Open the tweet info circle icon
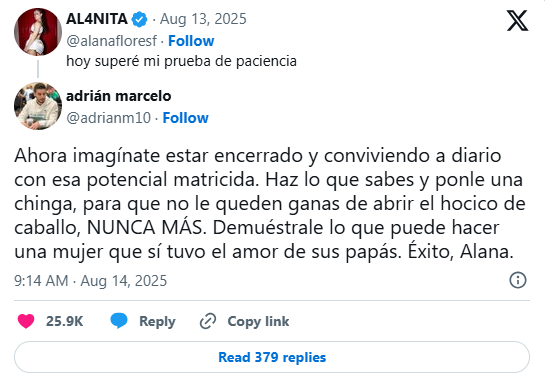Image resolution: width=545 pixels, height=378 pixels. coord(518,280)
